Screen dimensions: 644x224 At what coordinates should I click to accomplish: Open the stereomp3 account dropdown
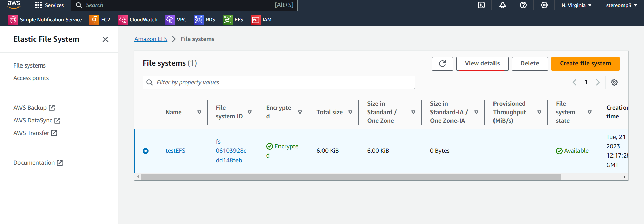tap(621, 5)
